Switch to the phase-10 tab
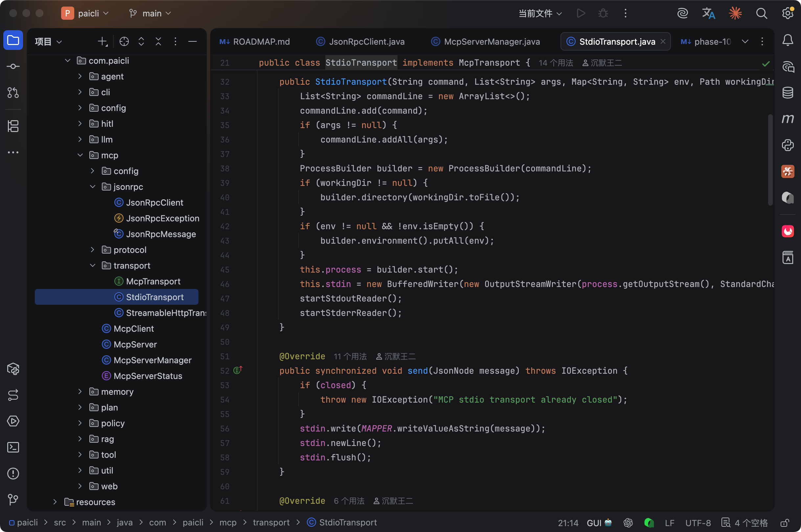Viewport: 801px width, 532px height. pyautogui.click(x=706, y=41)
